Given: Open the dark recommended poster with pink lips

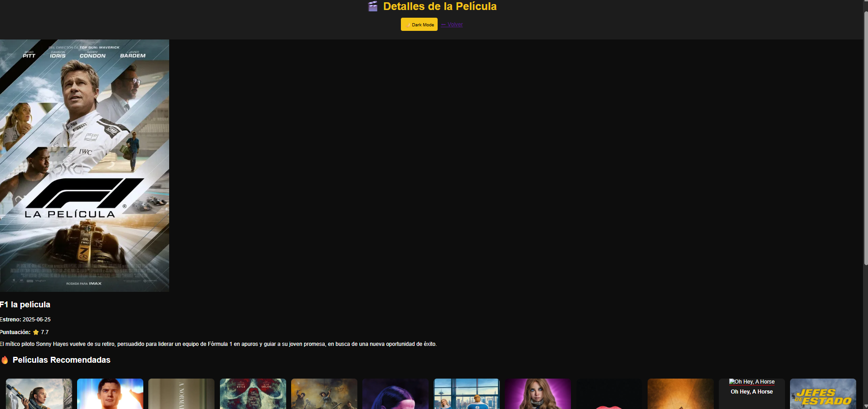Looking at the screenshot, I should tap(609, 394).
